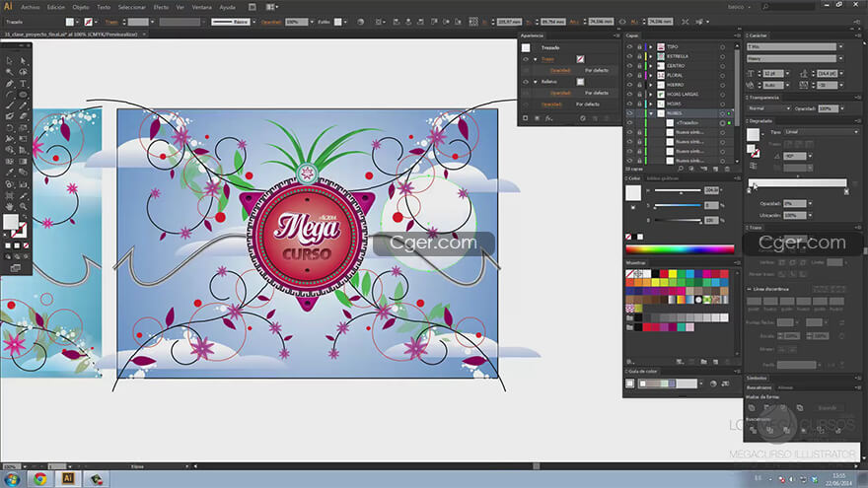Toggle visibility of Trazo attribute in Apariencia

pos(526,59)
